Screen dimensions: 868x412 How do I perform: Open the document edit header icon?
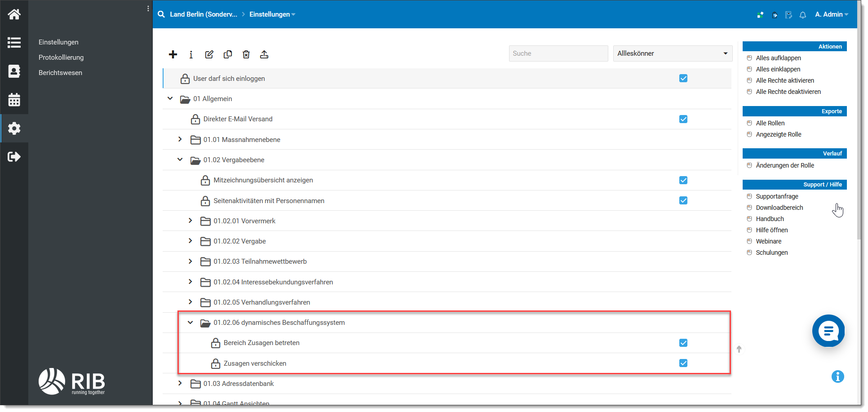pyautogui.click(x=788, y=15)
